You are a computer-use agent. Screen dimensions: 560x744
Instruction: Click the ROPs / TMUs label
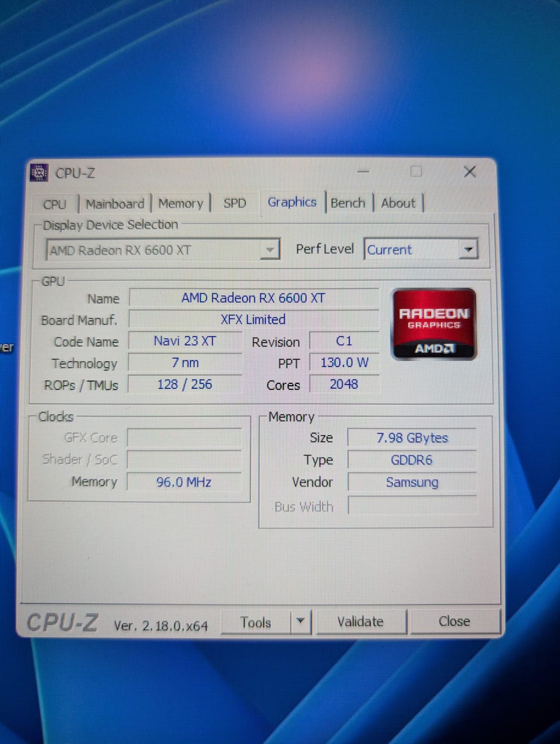coord(81,386)
